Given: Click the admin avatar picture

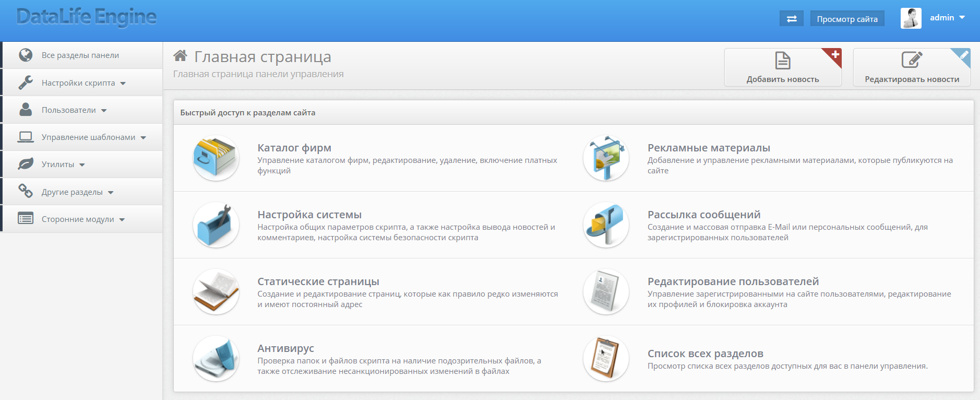Looking at the screenshot, I should pos(911,18).
